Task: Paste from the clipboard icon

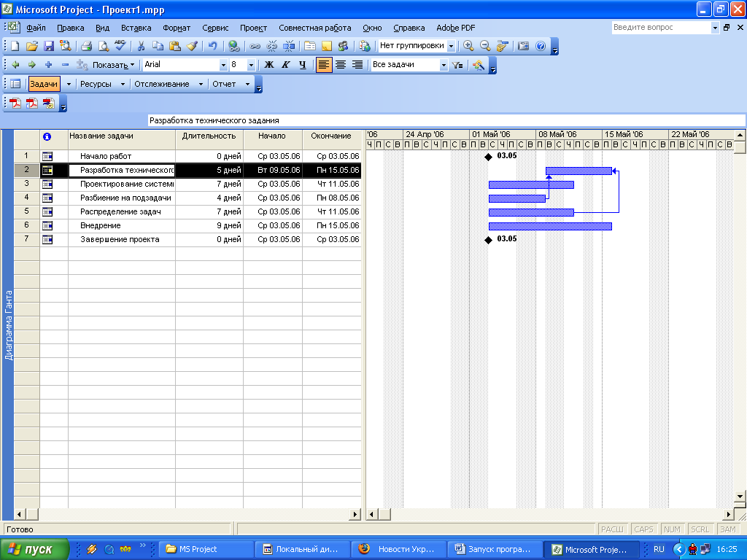Action: 175,46
